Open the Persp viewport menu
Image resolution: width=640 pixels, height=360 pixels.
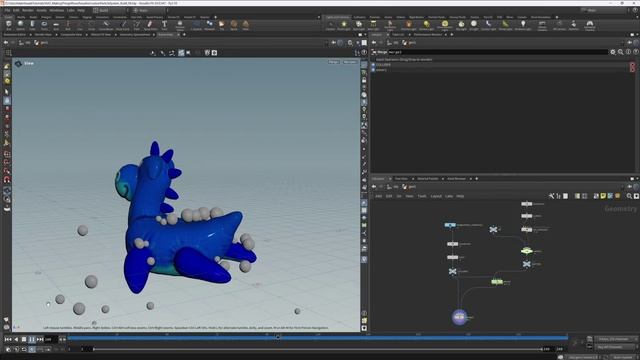tap(333, 62)
